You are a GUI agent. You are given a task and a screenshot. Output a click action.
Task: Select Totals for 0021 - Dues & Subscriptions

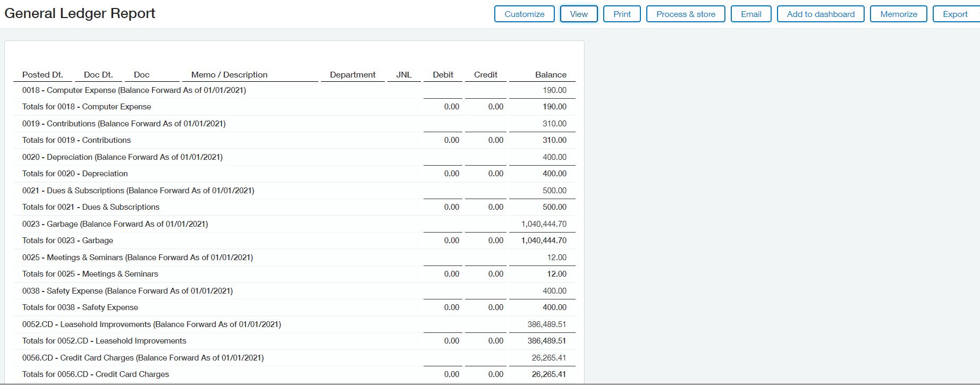click(294, 207)
